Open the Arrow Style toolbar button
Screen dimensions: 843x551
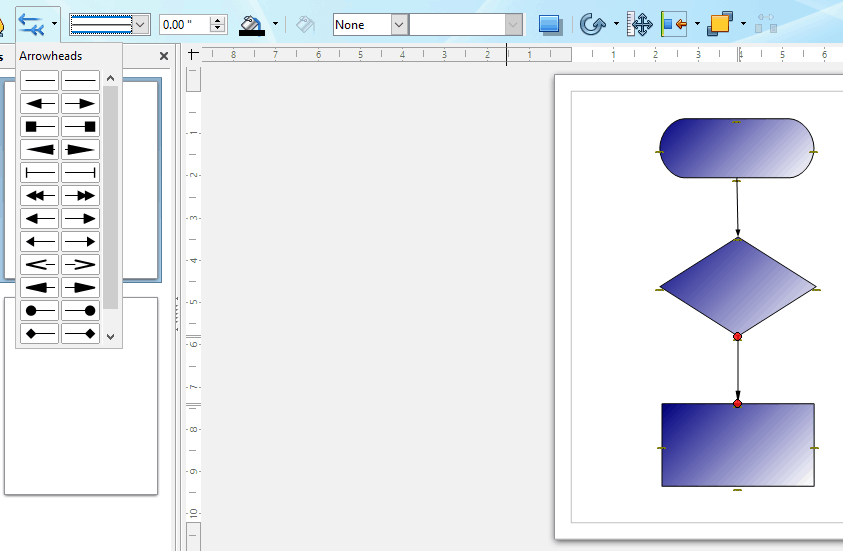[x=30, y=25]
